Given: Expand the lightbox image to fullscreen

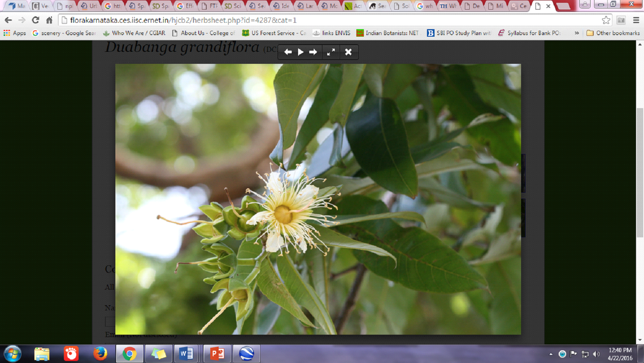Looking at the screenshot, I should [331, 52].
